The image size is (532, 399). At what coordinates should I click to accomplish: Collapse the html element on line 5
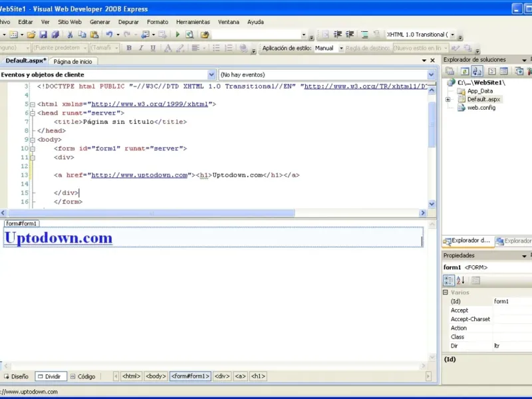(x=33, y=104)
